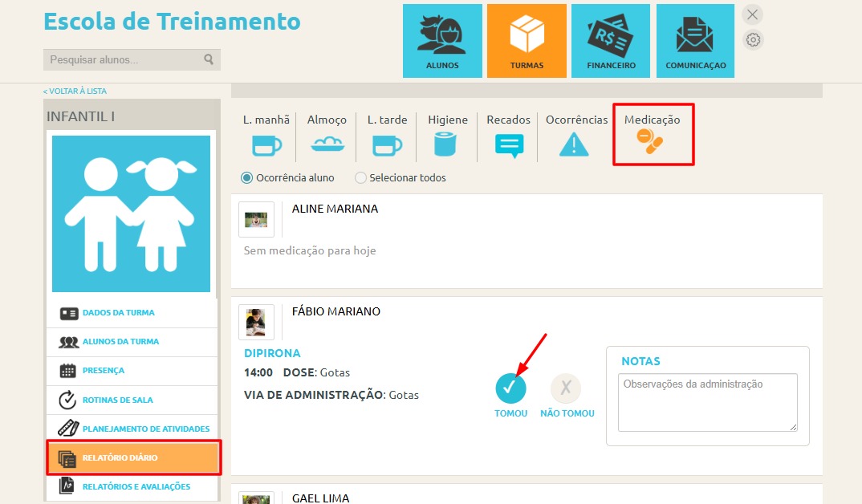Select the Selecionar todos radio button

[360, 177]
